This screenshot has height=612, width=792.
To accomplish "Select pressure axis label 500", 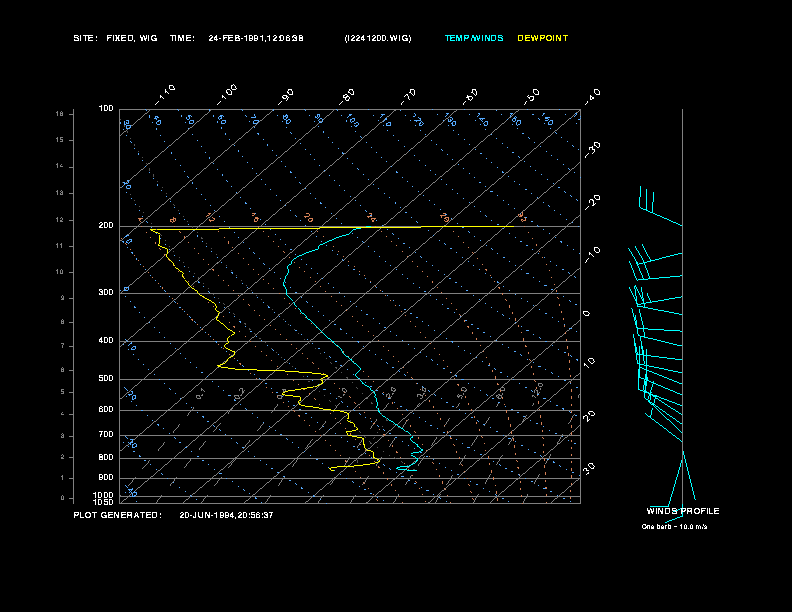I will tap(106, 378).
